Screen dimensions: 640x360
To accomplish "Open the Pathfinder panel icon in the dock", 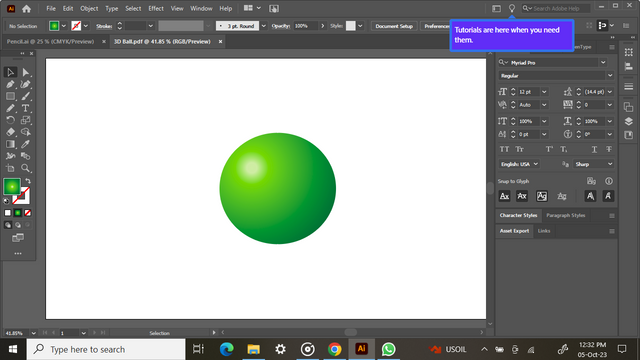I will coord(629,107).
